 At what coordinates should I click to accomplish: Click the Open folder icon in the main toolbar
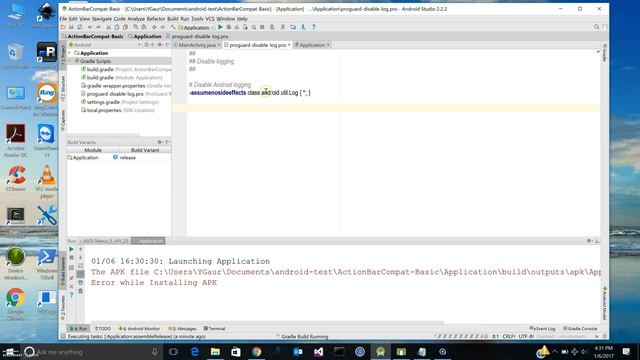(63, 27)
